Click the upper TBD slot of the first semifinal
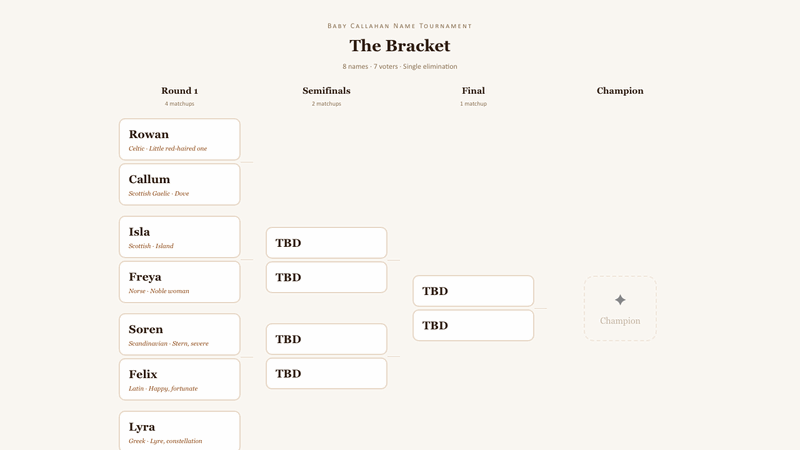The width and height of the screenshot is (800, 450). [326, 243]
